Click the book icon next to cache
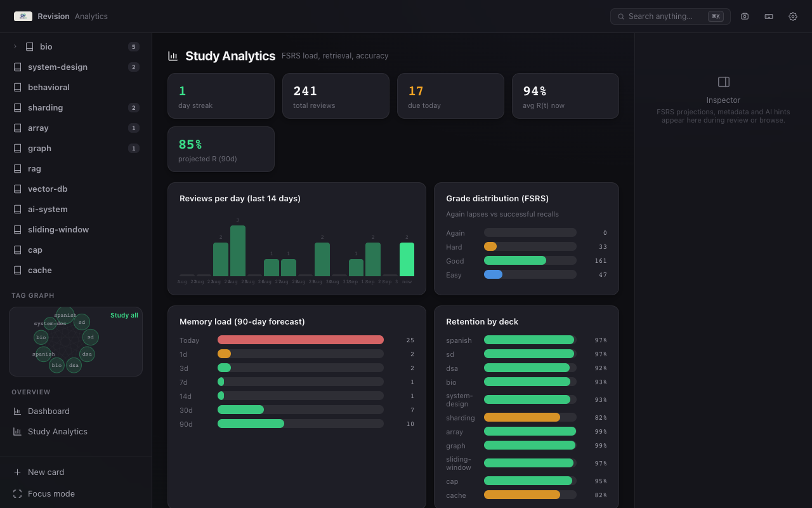The height and width of the screenshot is (508, 812). coord(17,270)
